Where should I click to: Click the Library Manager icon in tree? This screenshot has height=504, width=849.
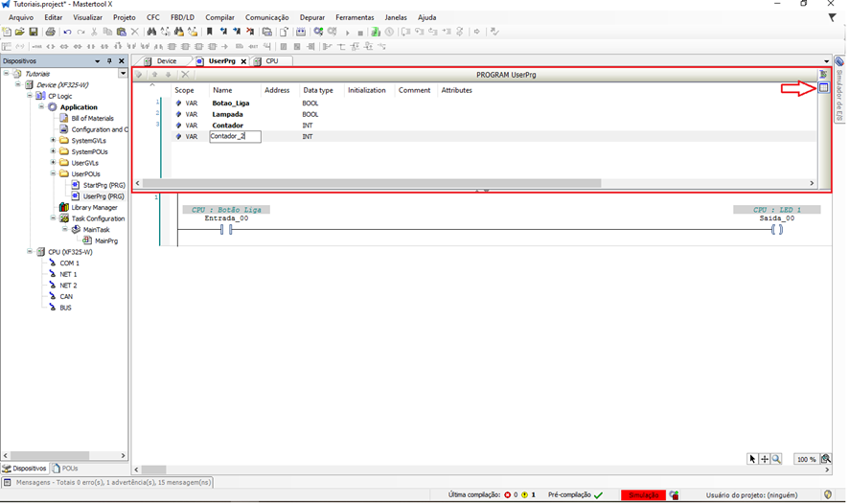[64, 207]
